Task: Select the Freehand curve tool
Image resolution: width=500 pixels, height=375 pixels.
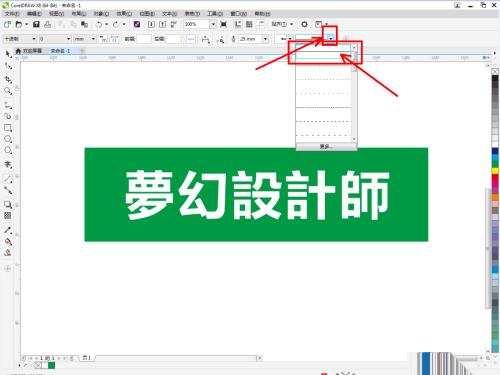Action: click(8, 105)
